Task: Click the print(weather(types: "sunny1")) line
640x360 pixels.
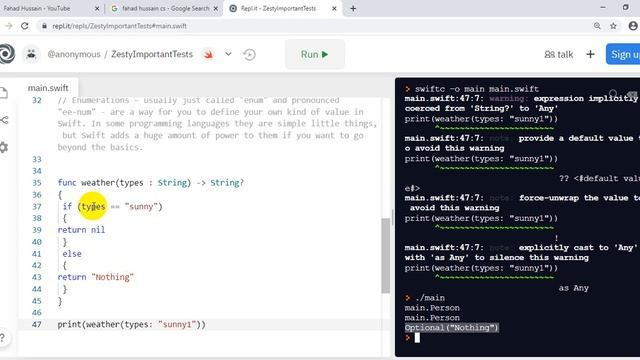Action: pyautogui.click(x=131, y=324)
